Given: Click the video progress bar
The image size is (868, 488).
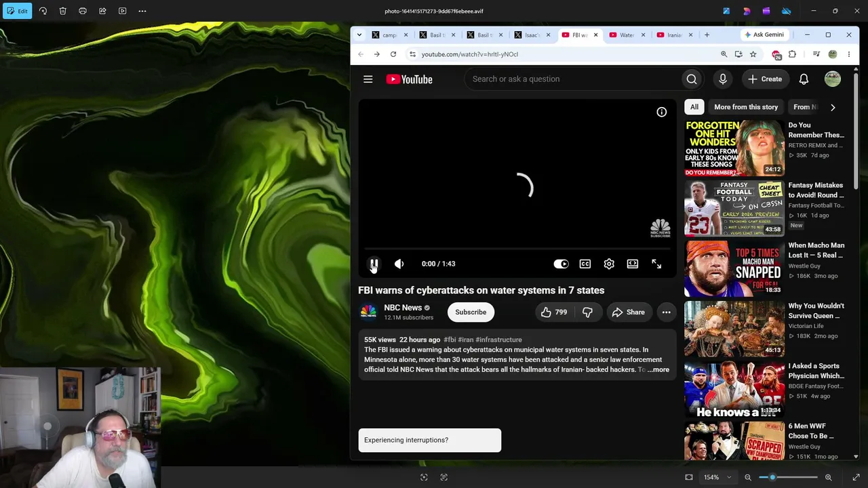Looking at the screenshot, I should tap(517, 249).
